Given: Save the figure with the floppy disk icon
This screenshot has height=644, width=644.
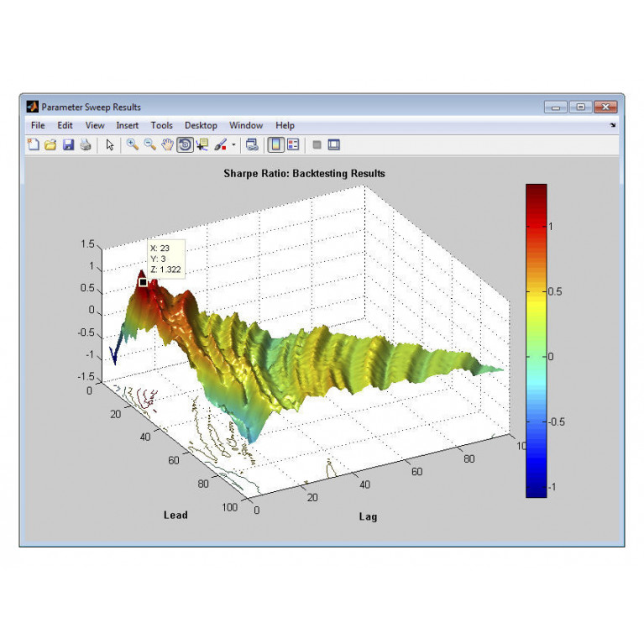Looking at the screenshot, I should tap(68, 144).
